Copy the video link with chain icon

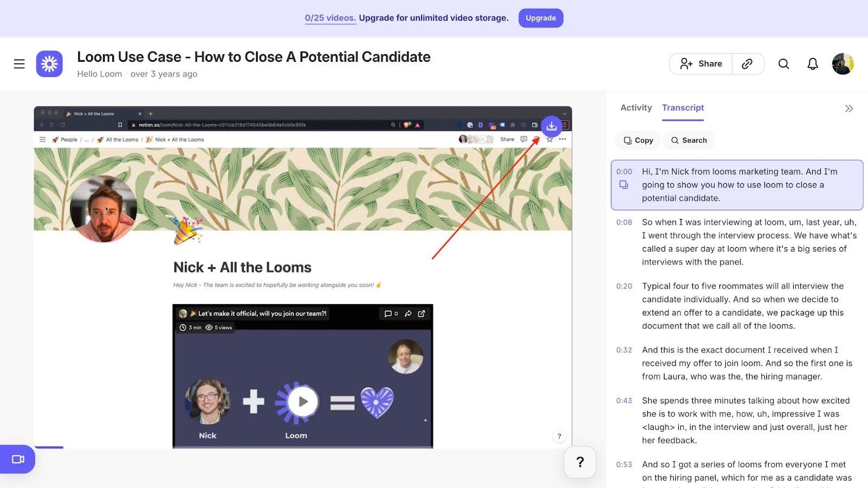(748, 64)
